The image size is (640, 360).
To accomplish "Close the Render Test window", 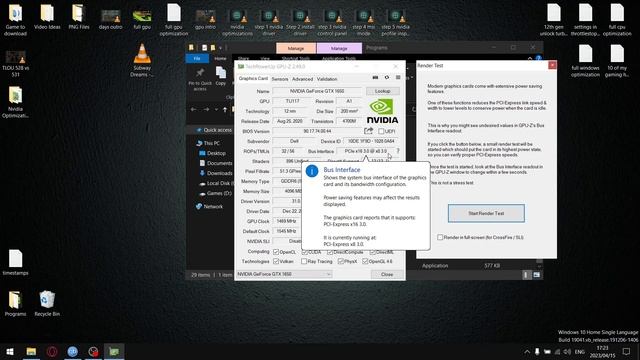I will (x=552, y=65).
